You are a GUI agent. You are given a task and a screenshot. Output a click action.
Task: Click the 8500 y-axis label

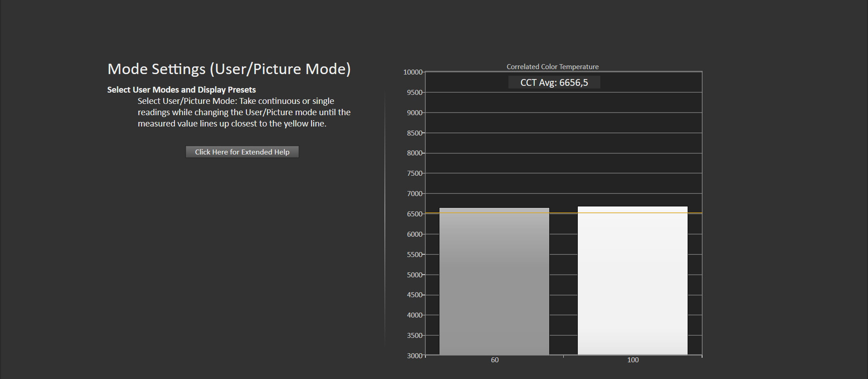tap(415, 133)
